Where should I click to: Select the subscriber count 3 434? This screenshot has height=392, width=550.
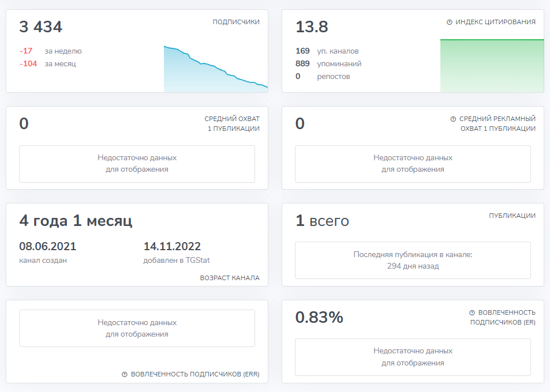41,27
